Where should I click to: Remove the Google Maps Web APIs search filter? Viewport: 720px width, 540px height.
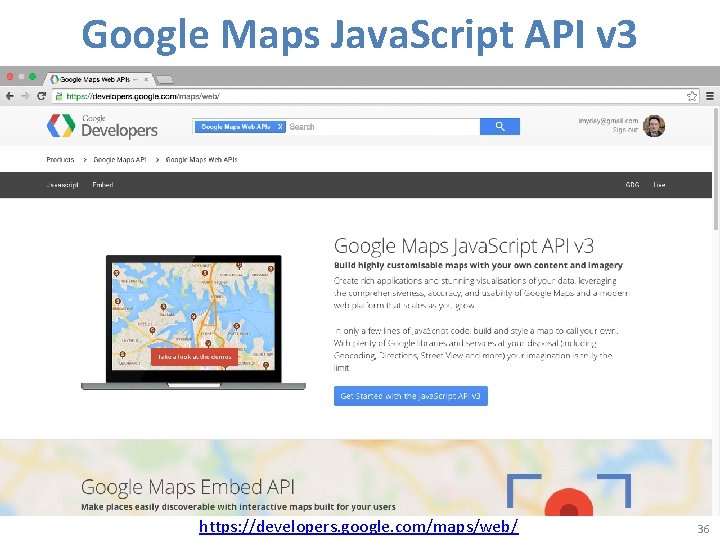click(x=280, y=127)
